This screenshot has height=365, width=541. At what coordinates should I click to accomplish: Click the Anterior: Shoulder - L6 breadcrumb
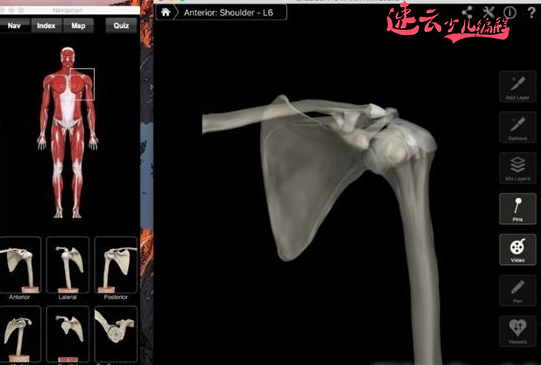pos(228,13)
